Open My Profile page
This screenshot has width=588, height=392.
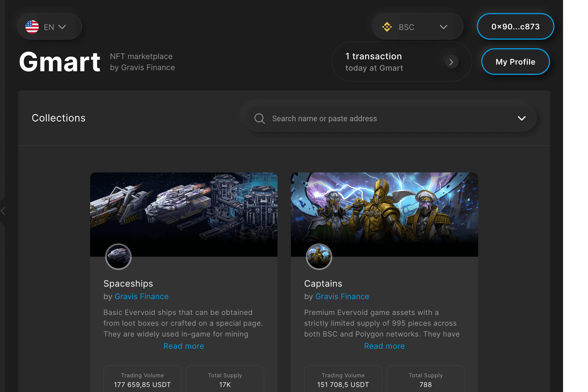[x=515, y=62]
